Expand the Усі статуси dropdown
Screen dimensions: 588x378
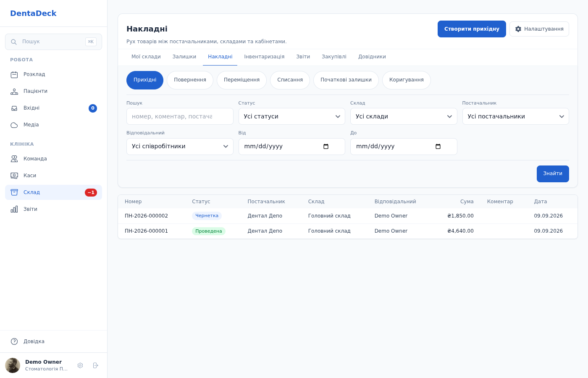point(292,116)
